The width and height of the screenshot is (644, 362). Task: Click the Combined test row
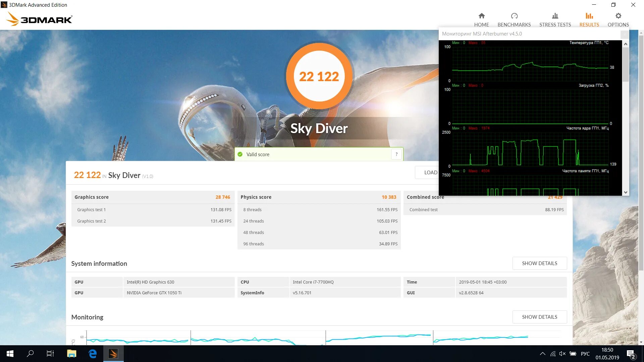pyautogui.click(x=485, y=209)
